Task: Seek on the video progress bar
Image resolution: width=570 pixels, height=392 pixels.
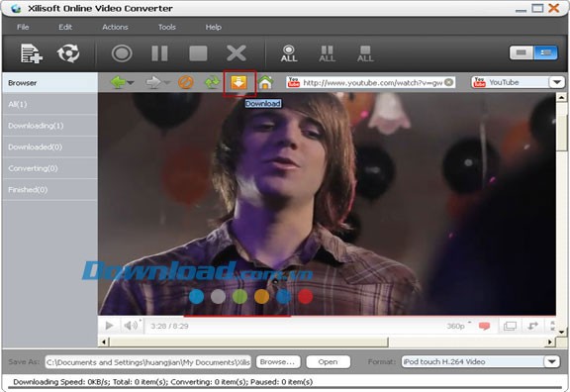Action: (327, 316)
